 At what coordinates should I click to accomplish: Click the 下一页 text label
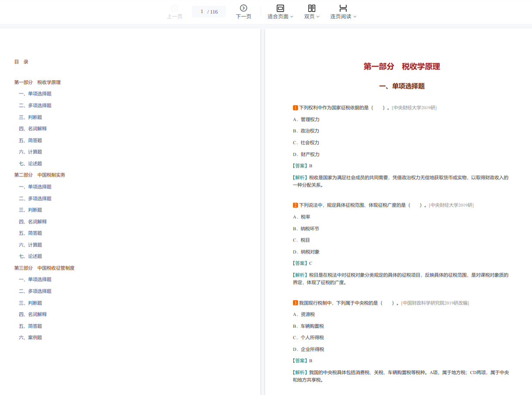tap(243, 17)
